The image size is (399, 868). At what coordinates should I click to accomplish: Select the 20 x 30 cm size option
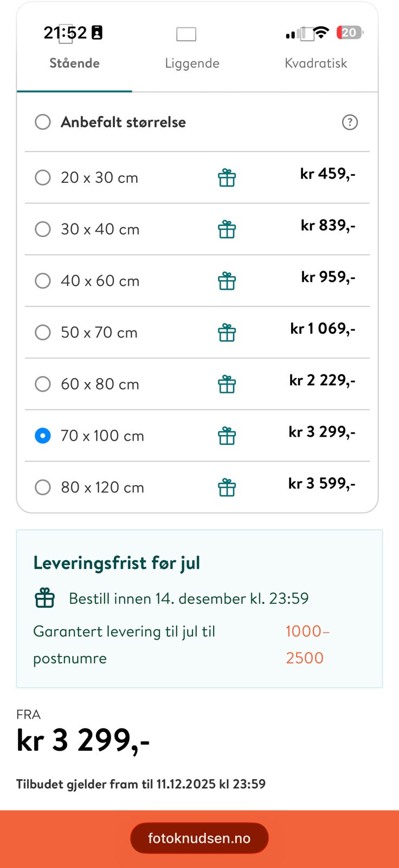coord(43,177)
